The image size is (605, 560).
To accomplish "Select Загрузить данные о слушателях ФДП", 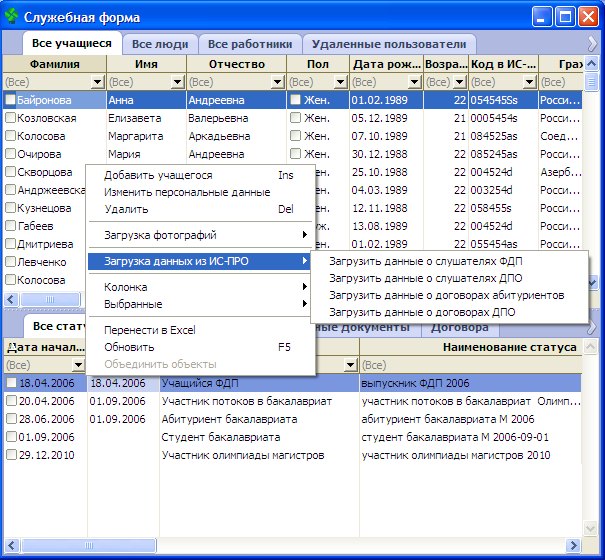I will coord(432,261).
